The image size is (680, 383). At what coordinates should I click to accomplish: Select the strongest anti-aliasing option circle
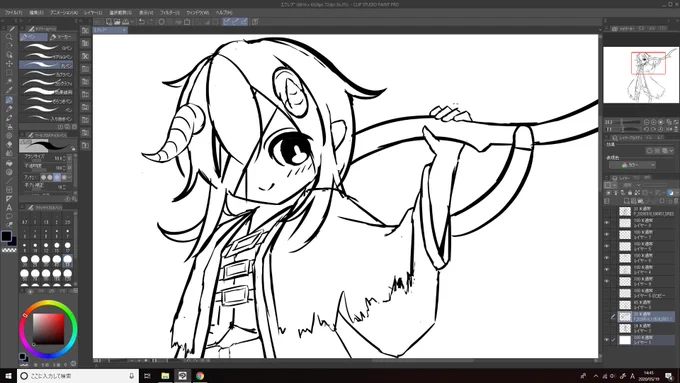coord(64,177)
